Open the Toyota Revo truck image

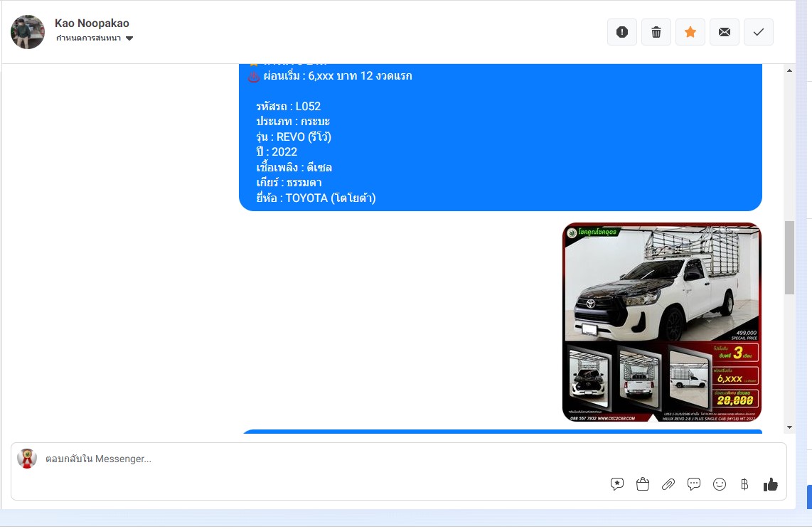click(662, 322)
